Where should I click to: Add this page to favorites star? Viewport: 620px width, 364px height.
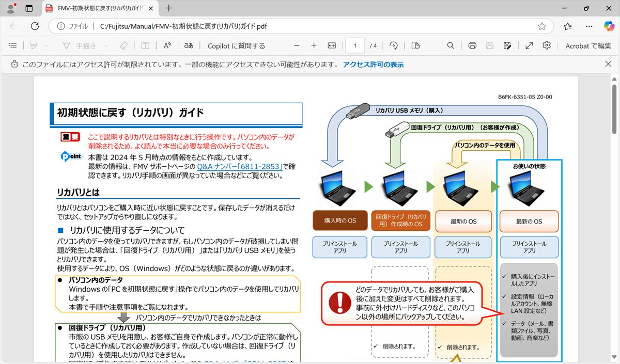point(541,26)
